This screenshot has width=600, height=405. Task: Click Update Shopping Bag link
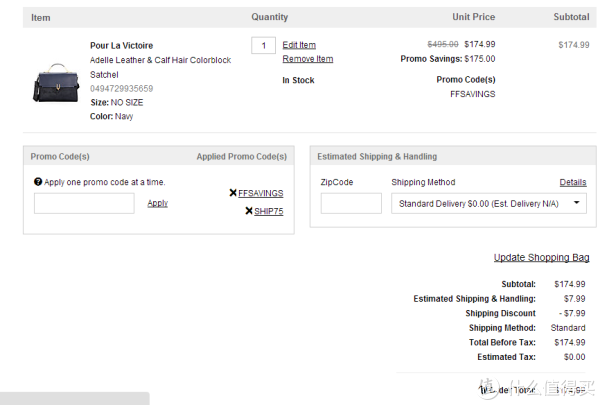[541, 258]
